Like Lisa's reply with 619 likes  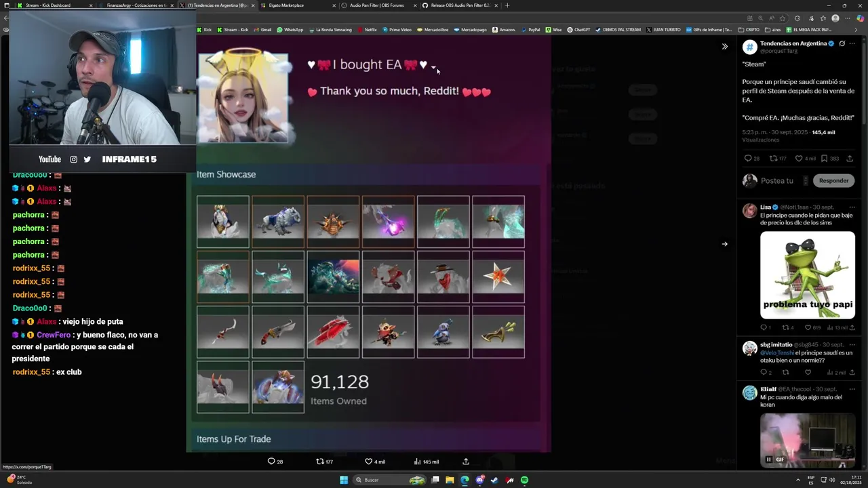click(x=811, y=327)
